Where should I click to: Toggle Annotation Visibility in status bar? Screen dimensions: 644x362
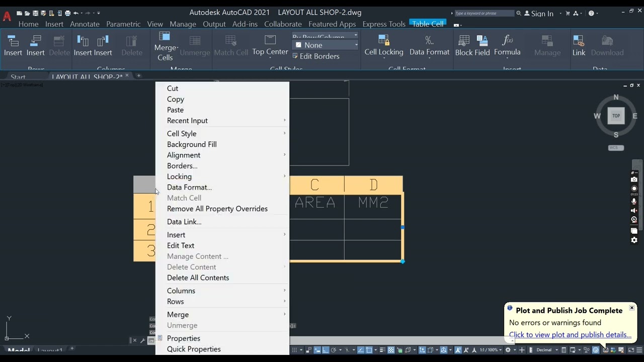[x=457, y=349]
